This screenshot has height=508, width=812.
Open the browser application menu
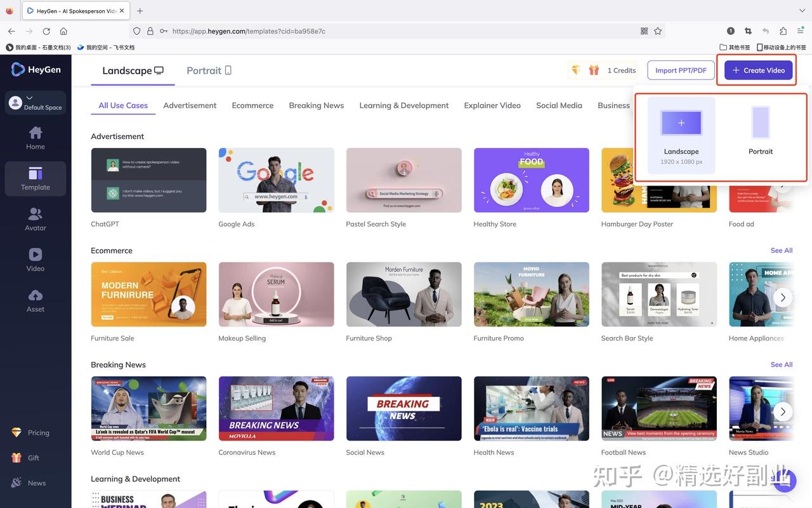point(801,31)
